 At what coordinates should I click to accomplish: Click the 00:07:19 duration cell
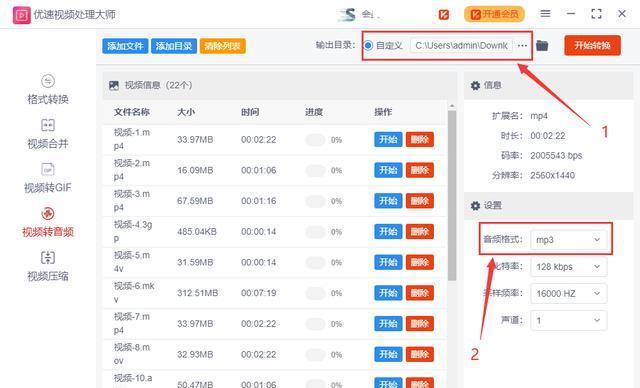click(x=258, y=293)
